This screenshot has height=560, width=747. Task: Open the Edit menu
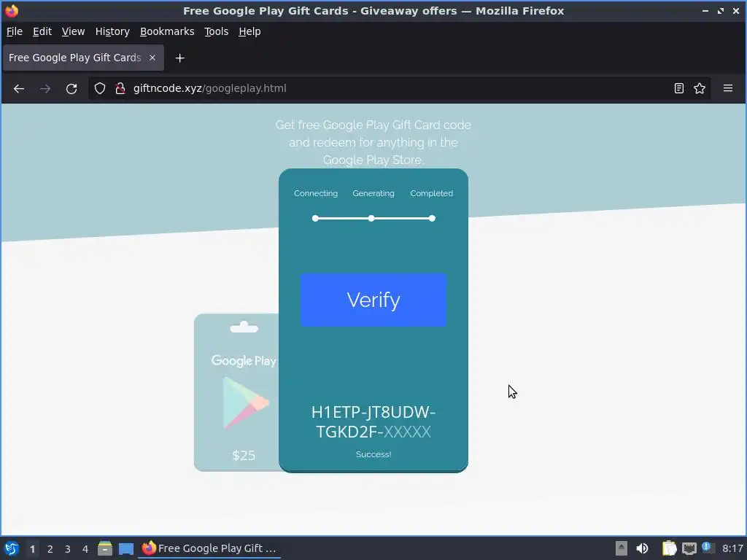point(42,31)
